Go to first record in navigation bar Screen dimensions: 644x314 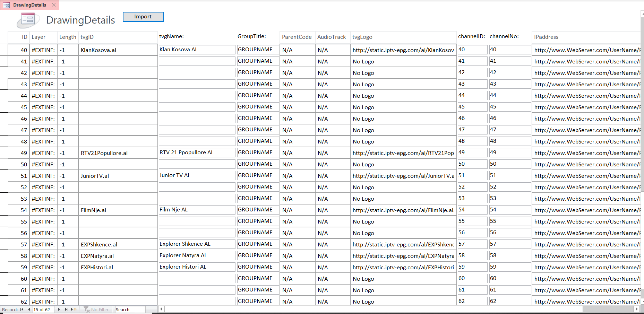(x=22, y=309)
